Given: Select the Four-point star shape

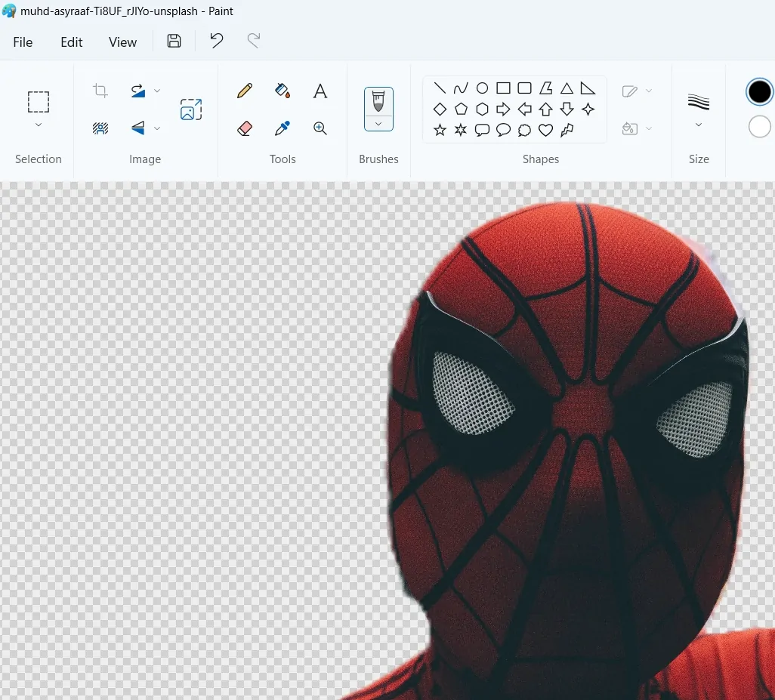Looking at the screenshot, I should click(x=588, y=109).
